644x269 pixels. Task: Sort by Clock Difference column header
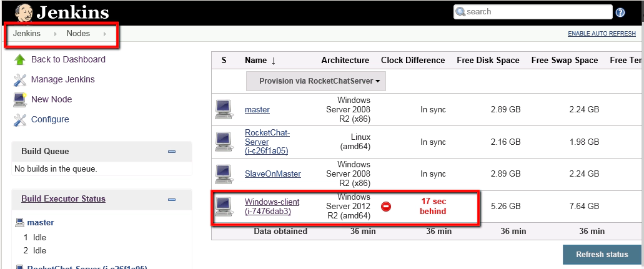(413, 61)
